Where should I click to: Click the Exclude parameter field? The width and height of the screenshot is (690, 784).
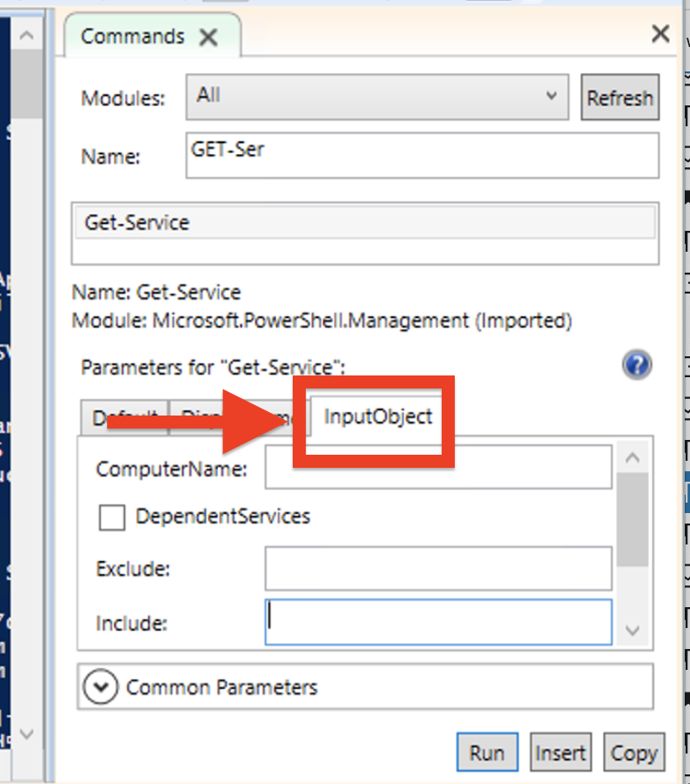438,570
